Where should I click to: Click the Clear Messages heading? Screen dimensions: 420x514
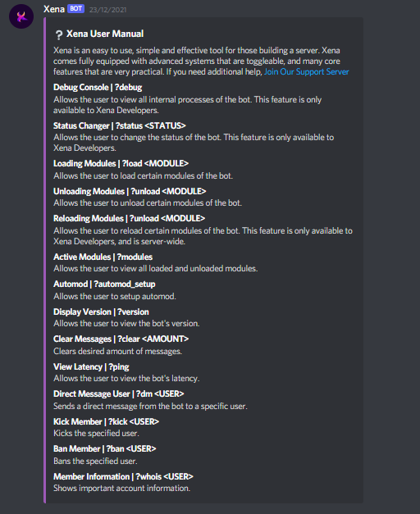[x=121, y=339]
